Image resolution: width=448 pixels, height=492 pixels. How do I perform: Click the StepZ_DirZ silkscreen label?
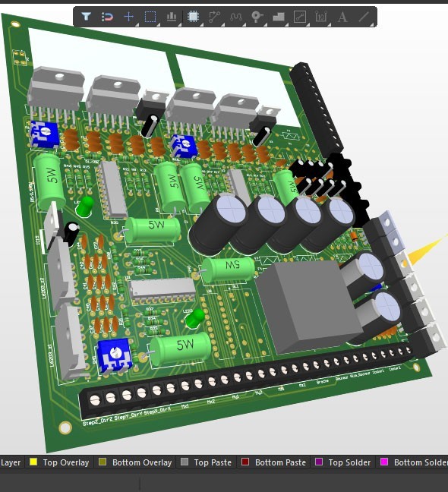tap(97, 421)
